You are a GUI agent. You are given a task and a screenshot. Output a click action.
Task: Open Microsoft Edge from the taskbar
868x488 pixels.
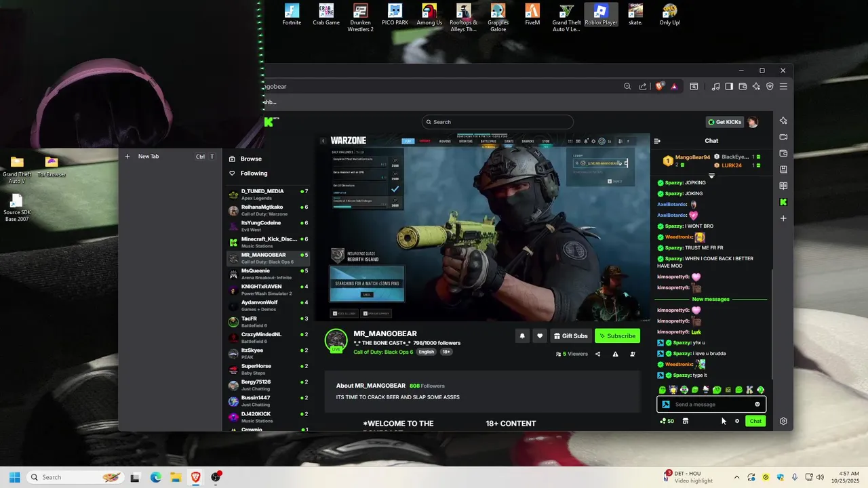[155, 477]
